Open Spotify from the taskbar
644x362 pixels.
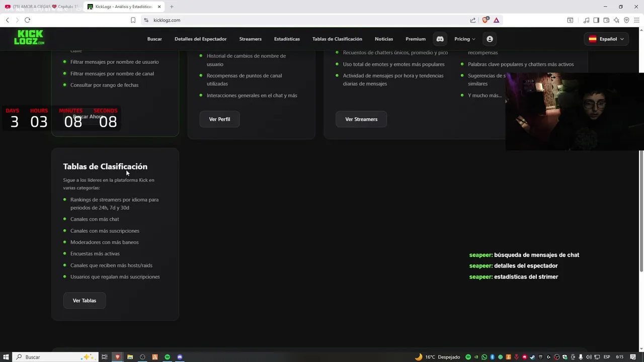(x=168, y=357)
